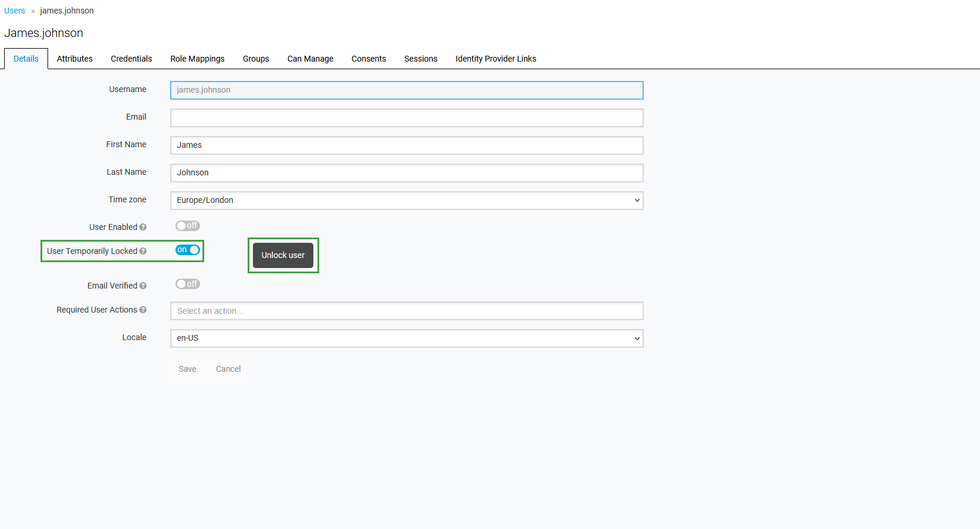Click help icon beside User Temporarily Locked
Screen dimensions: 980x529
(143, 252)
